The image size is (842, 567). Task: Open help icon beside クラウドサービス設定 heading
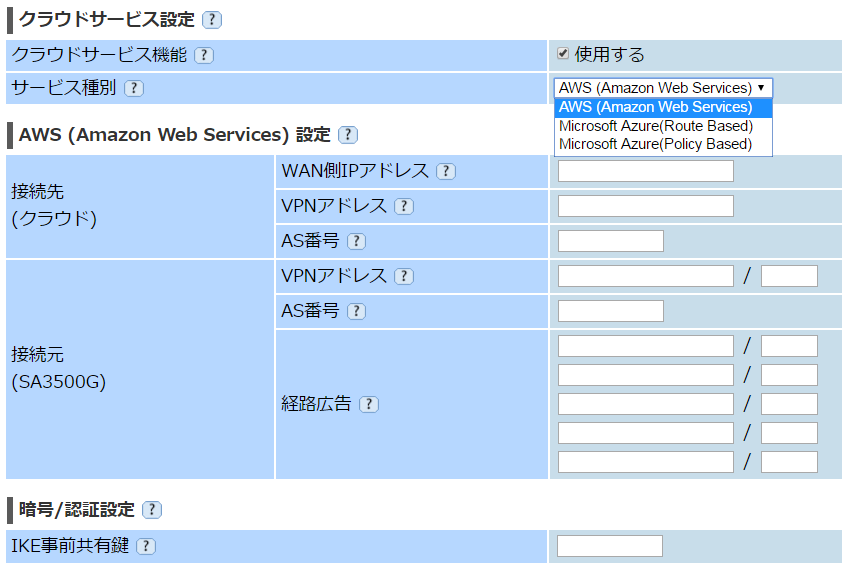[x=212, y=20]
